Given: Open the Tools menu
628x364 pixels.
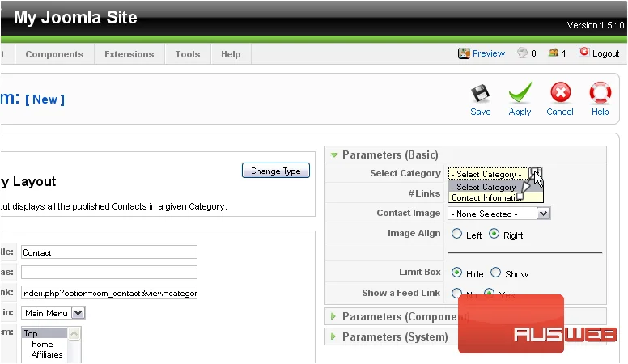Looking at the screenshot, I should [188, 54].
